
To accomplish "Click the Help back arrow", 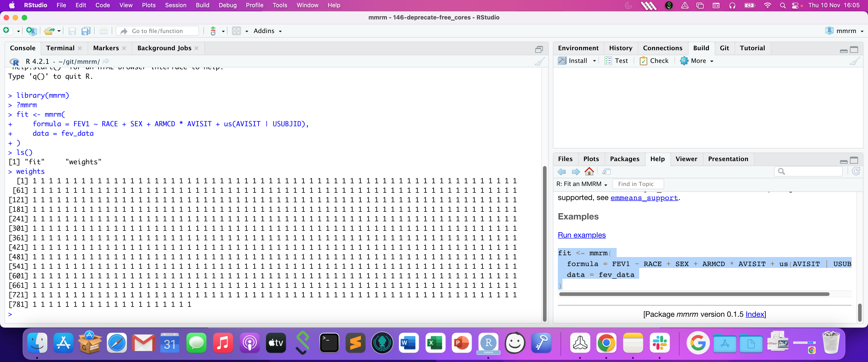I will pos(562,172).
